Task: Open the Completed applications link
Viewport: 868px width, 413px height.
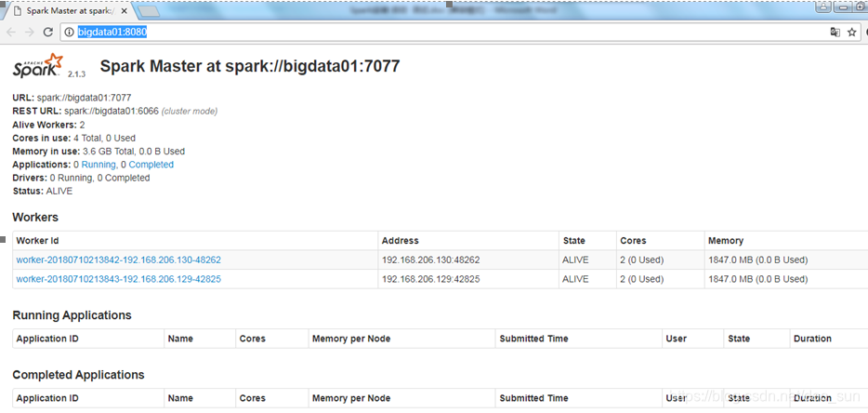Action: coord(151,165)
